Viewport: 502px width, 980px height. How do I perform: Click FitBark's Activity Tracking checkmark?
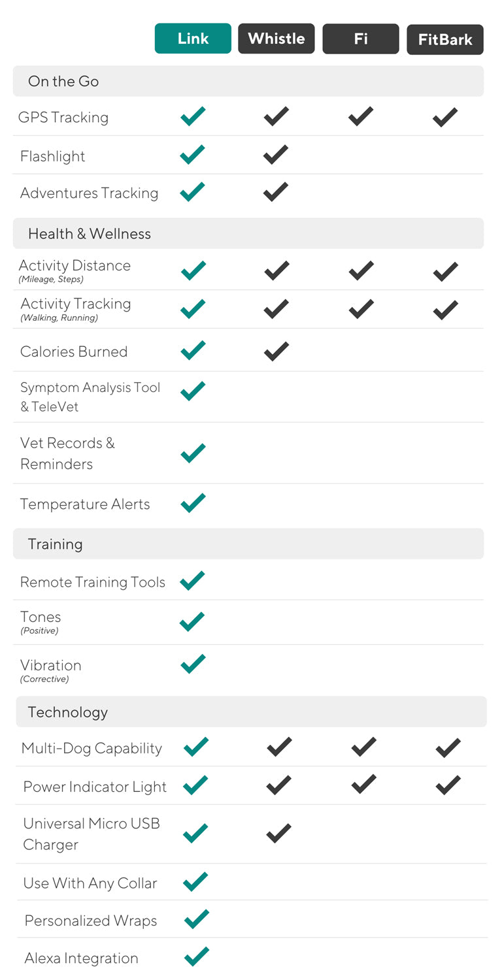tap(445, 309)
